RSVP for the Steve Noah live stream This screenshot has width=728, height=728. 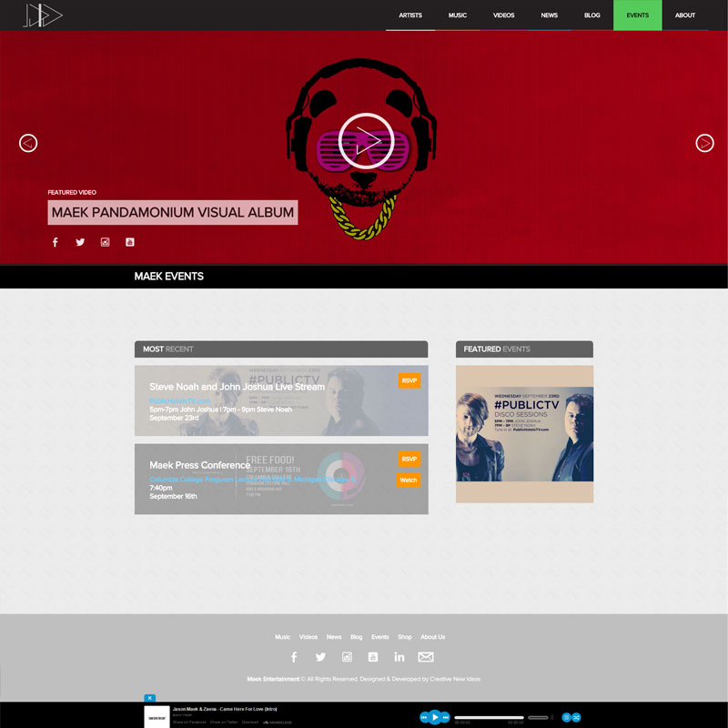pyautogui.click(x=409, y=380)
